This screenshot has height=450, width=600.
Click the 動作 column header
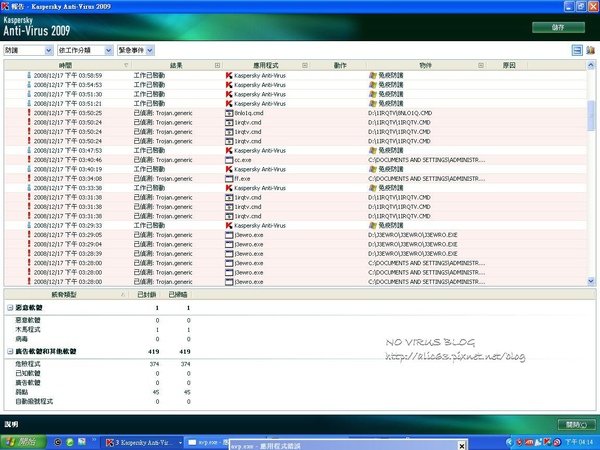pyautogui.click(x=340, y=65)
